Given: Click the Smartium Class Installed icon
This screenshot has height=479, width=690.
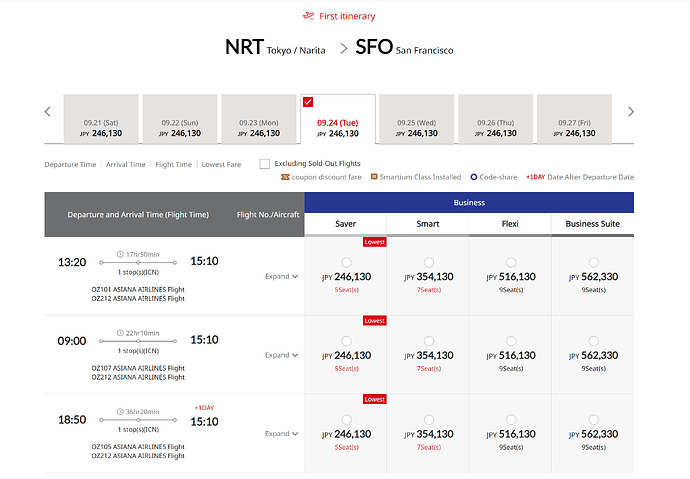Looking at the screenshot, I should click(x=374, y=177).
